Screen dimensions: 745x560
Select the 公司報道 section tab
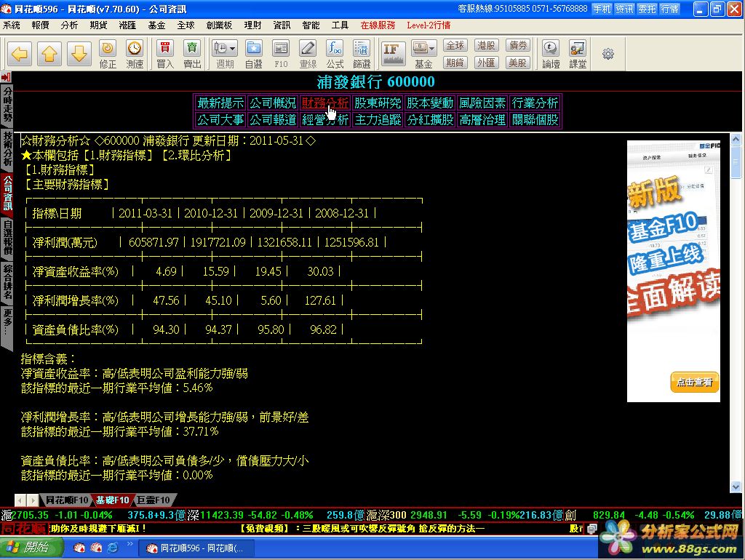[273, 120]
